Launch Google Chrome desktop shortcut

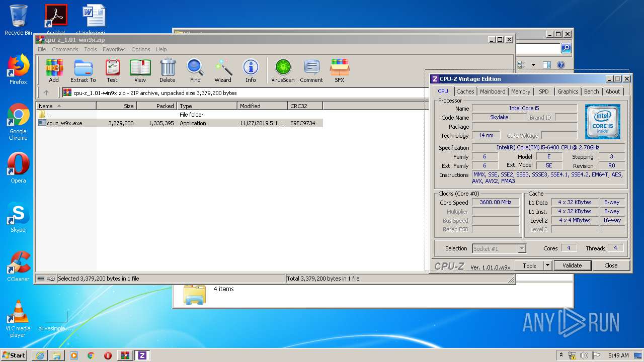pos(18,122)
